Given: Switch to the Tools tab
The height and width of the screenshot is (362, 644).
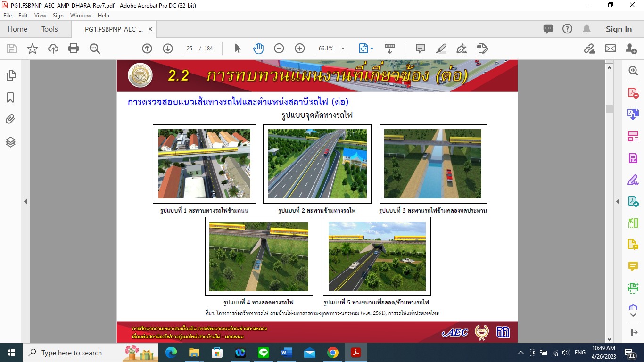Looking at the screenshot, I should pyautogui.click(x=50, y=29).
